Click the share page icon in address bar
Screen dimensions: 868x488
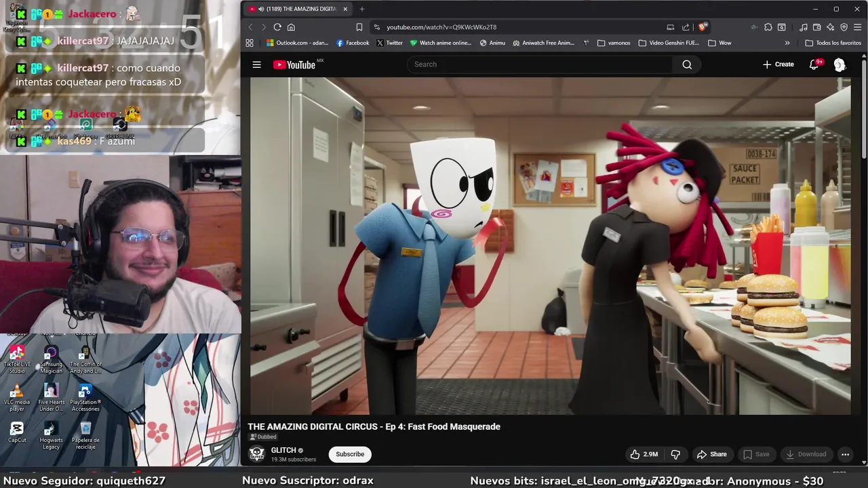686,27
